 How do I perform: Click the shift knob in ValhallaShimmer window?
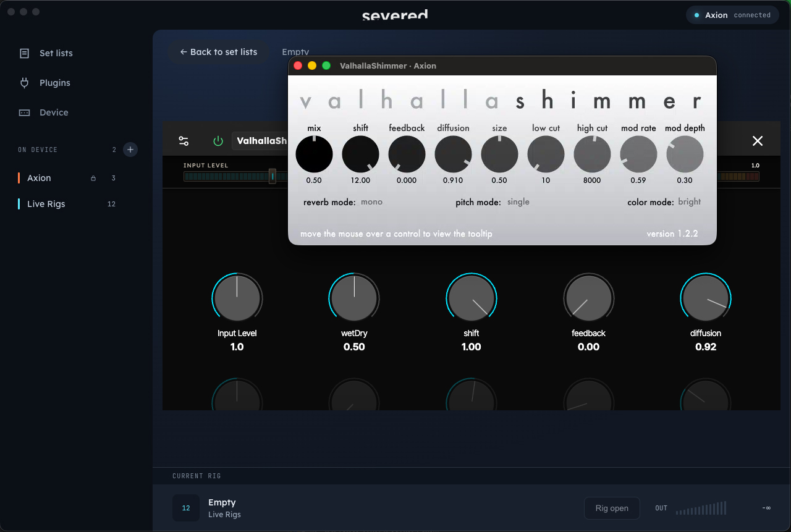point(360,154)
